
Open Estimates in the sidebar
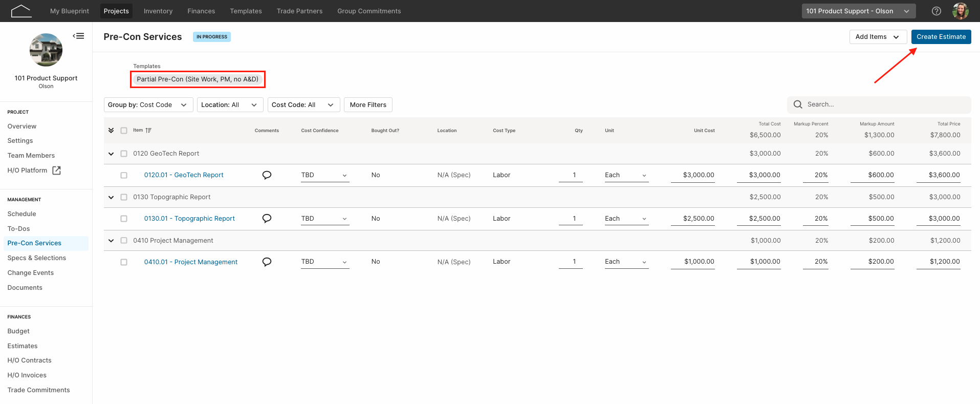23,346
